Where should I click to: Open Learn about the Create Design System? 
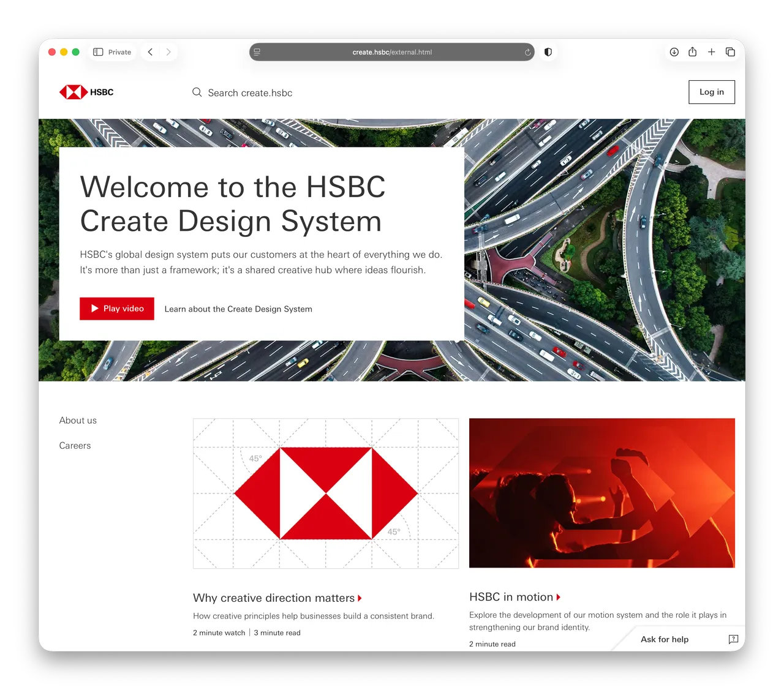click(238, 309)
